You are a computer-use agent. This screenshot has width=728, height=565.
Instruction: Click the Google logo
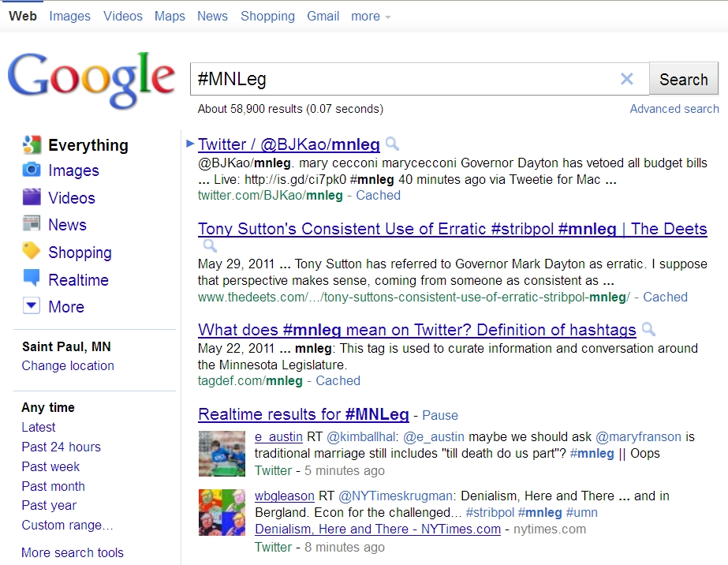pyautogui.click(x=91, y=80)
